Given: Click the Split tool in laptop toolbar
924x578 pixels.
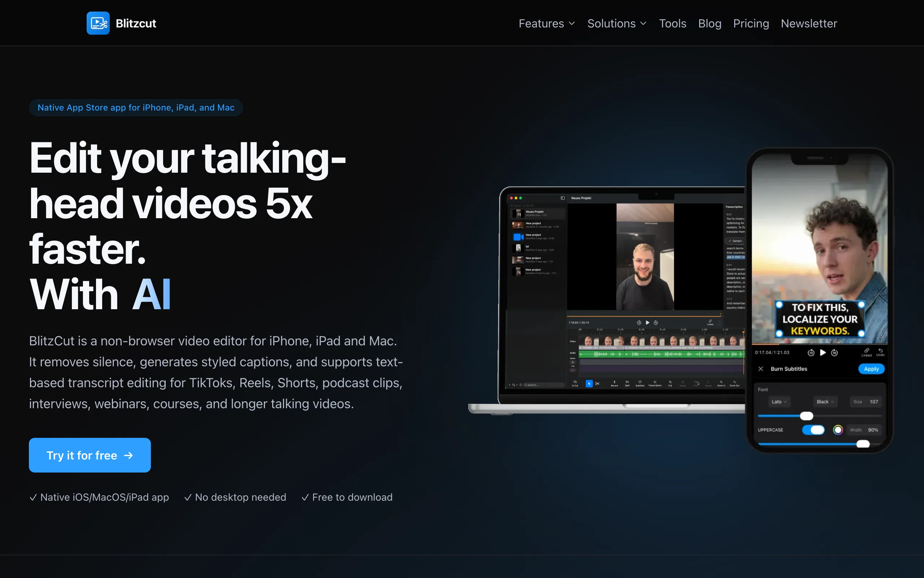Looking at the screenshot, I should coord(627,383).
